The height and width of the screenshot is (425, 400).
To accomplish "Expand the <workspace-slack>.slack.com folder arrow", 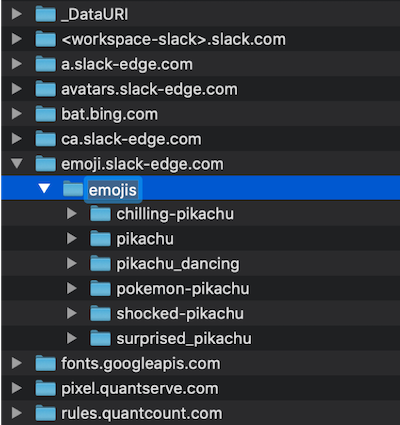I will click(x=16, y=39).
